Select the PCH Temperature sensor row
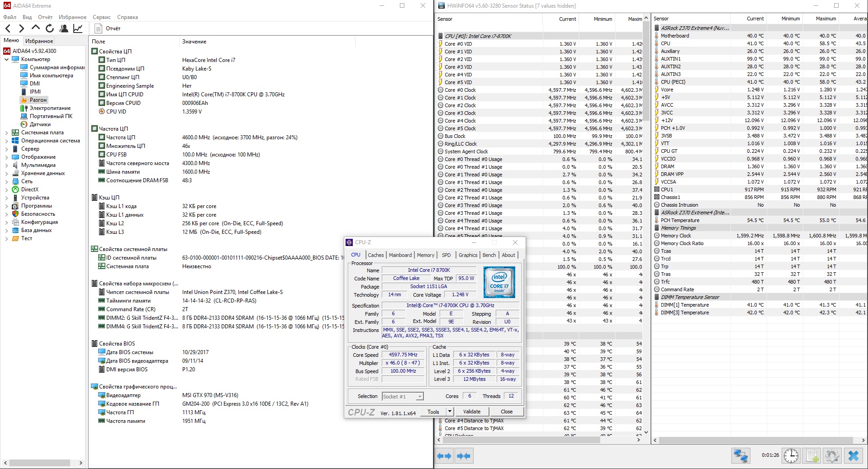The height and width of the screenshot is (469, 868). click(760, 220)
